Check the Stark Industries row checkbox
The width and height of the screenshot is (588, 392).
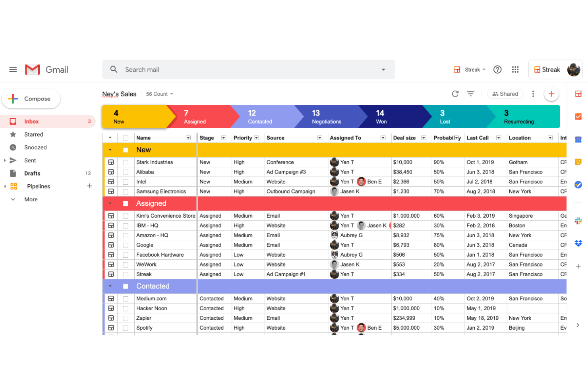pyautogui.click(x=126, y=162)
